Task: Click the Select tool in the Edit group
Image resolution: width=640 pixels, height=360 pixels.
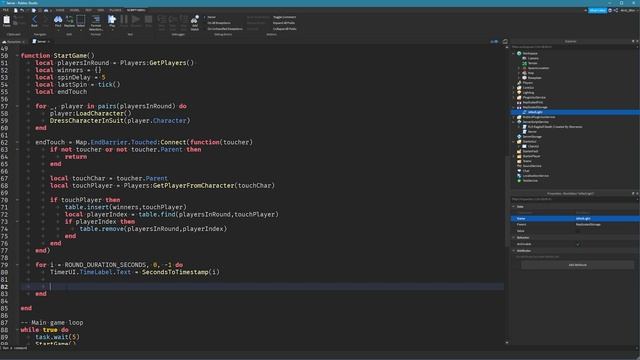Action: (81, 19)
